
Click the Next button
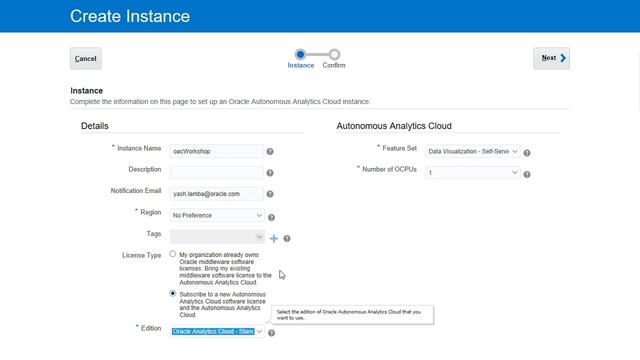click(x=551, y=58)
